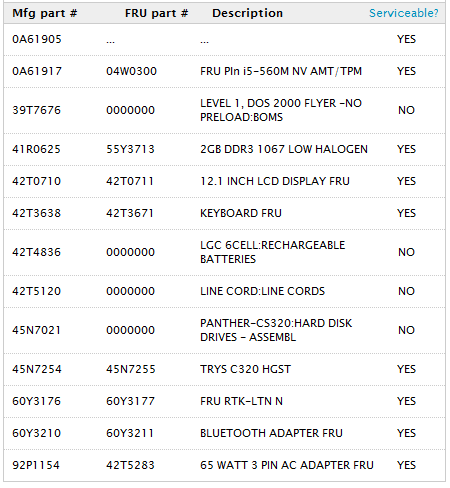Screen dimensions: 450x488
Task: Select the LINE CORD:LINE CORDS description
Action: click(262, 291)
